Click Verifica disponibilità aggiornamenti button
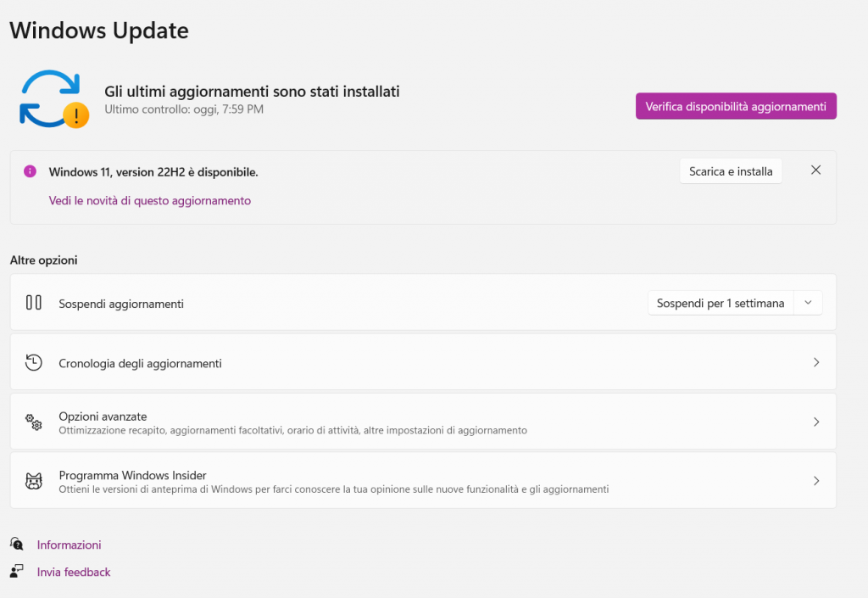Screen dimensions: 868x598 pos(736,106)
